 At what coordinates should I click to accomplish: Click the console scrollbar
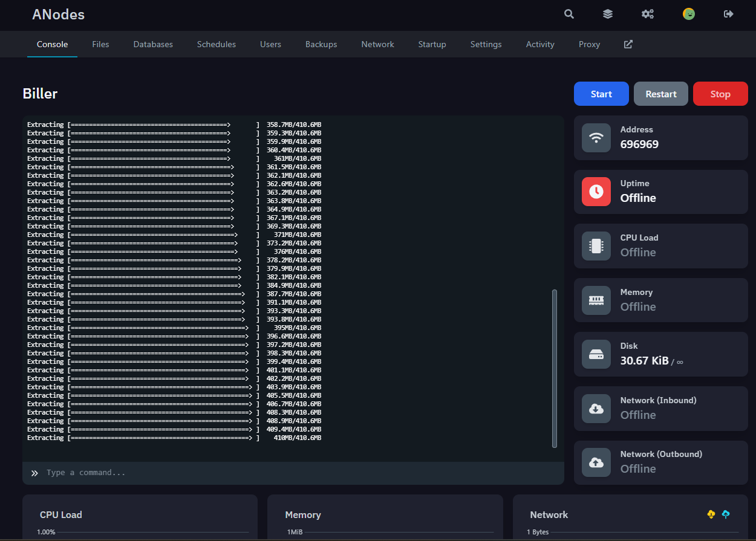click(555, 368)
